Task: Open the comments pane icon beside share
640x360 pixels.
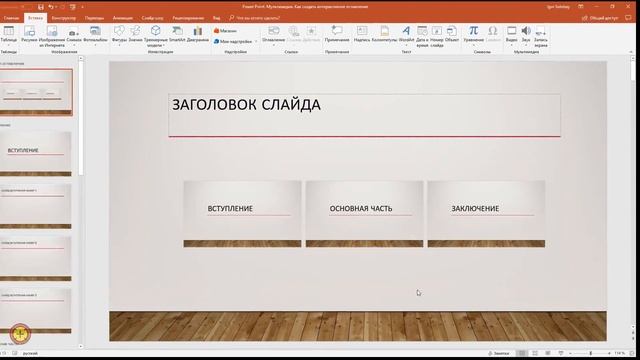Action: pyautogui.click(x=628, y=18)
